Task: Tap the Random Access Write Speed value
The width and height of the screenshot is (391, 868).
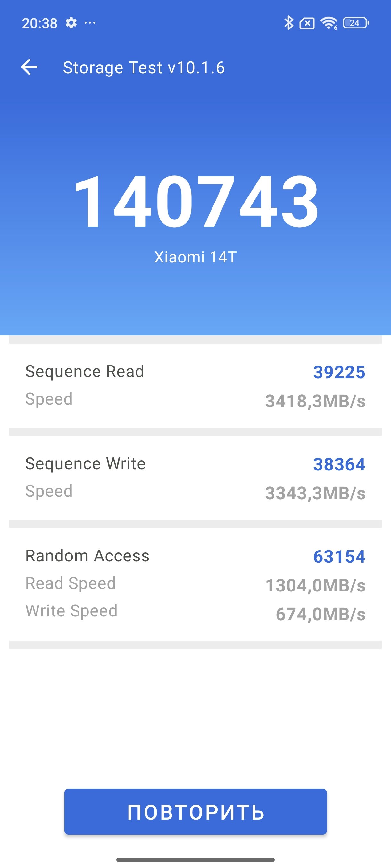Action: [x=320, y=614]
